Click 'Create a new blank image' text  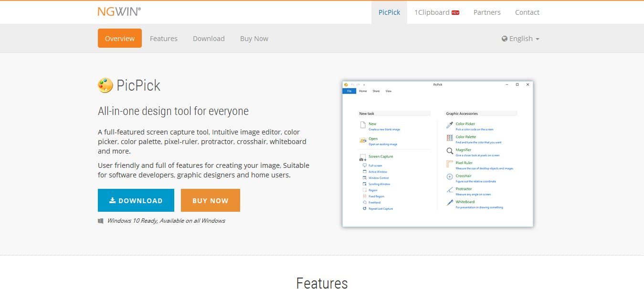coord(384,129)
